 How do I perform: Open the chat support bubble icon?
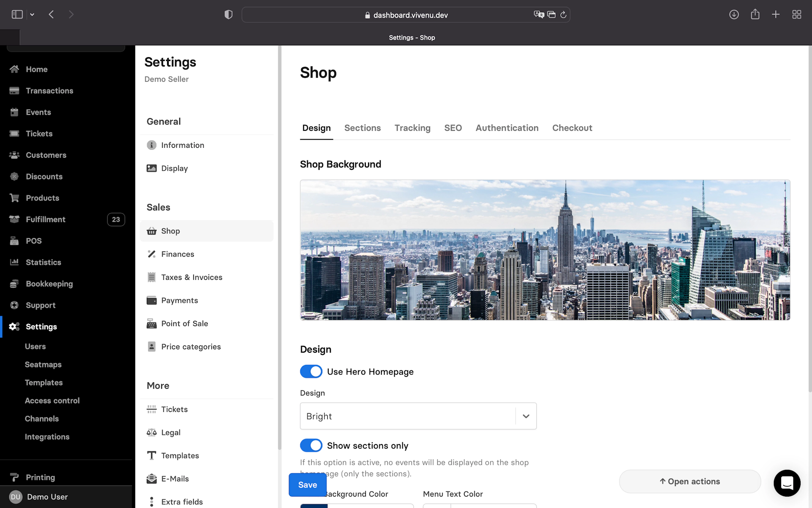pos(787,483)
